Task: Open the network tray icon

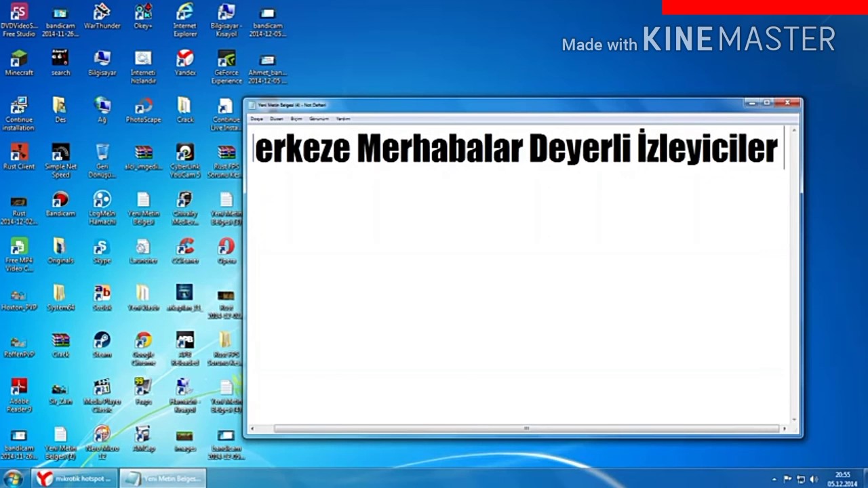Action: pos(801,479)
